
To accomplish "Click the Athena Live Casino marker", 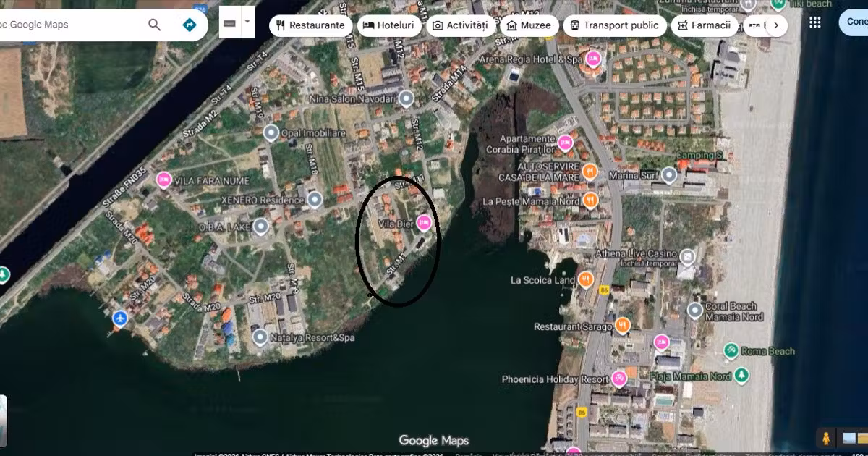I will coord(686,256).
